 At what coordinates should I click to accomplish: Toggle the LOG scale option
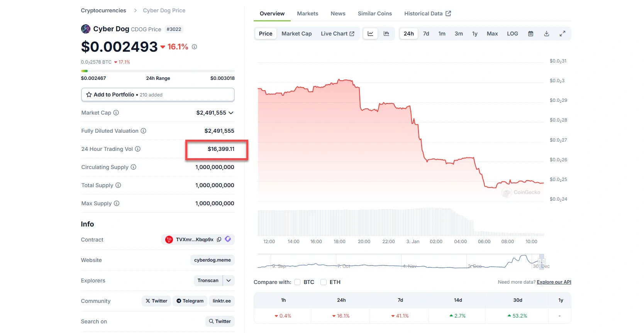(512, 34)
